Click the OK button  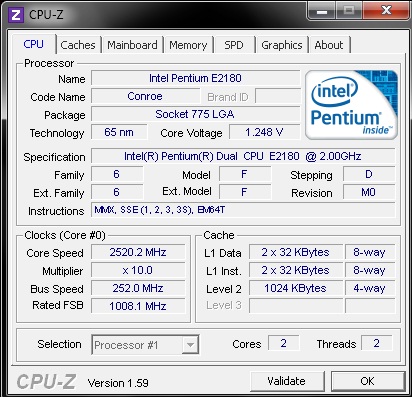point(367,381)
